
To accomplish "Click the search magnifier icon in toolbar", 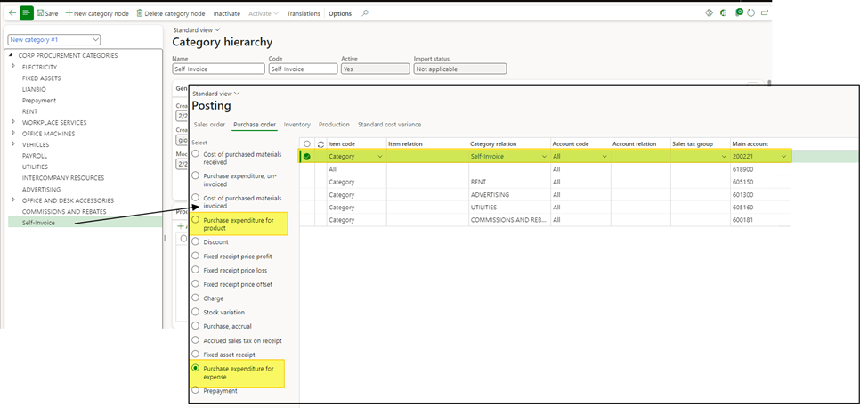I will click(x=365, y=13).
